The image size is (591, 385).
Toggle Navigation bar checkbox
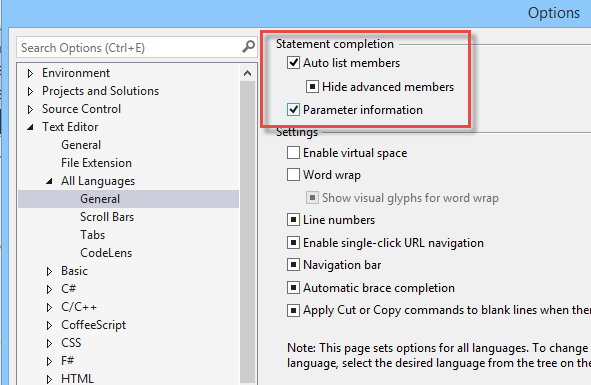[293, 265]
